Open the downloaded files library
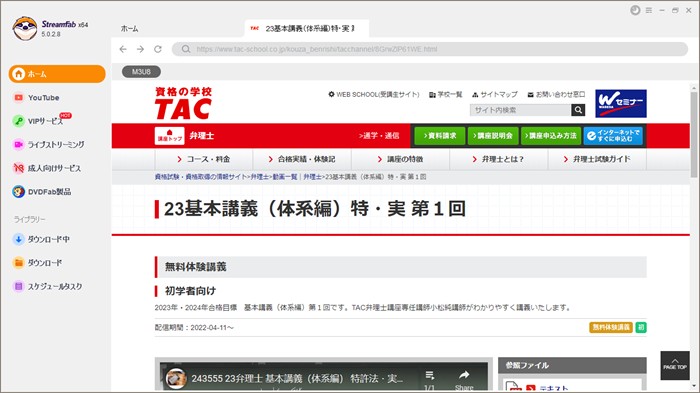Viewport: 700px width, 393px height. (x=38, y=263)
